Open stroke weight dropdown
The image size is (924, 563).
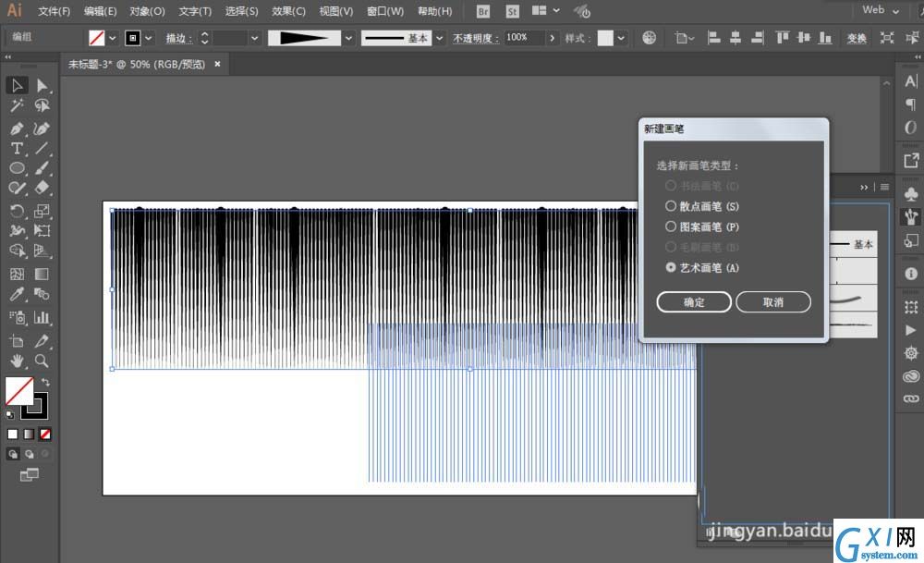point(254,38)
